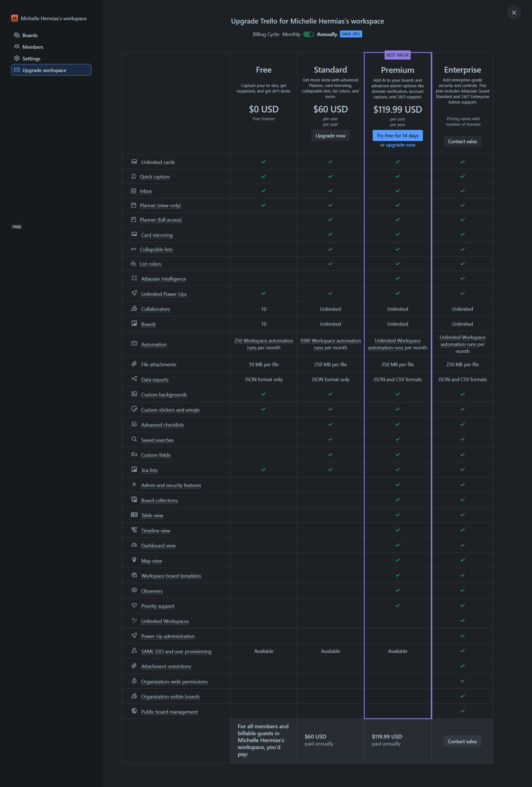Open the Board collections link
The width and height of the screenshot is (532, 787).
(159, 500)
